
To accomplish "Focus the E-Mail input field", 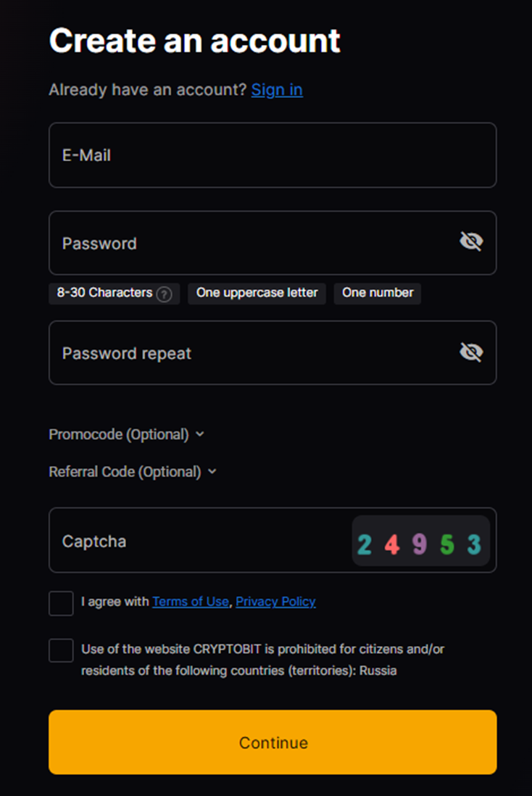I will click(x=273, y=155).
